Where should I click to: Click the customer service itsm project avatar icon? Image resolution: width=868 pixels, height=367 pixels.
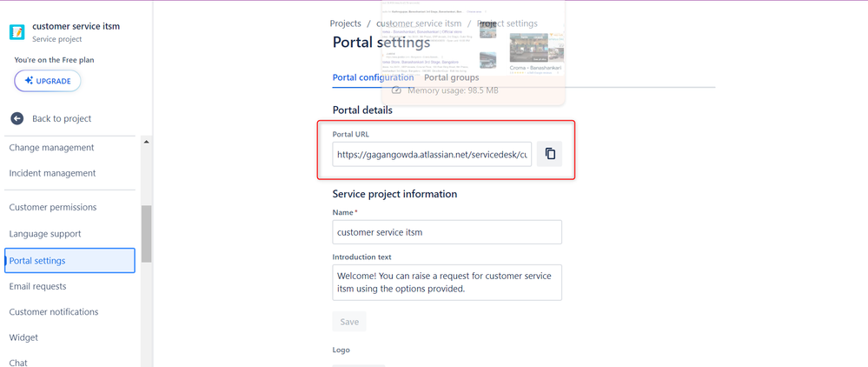tap(17, 31)
